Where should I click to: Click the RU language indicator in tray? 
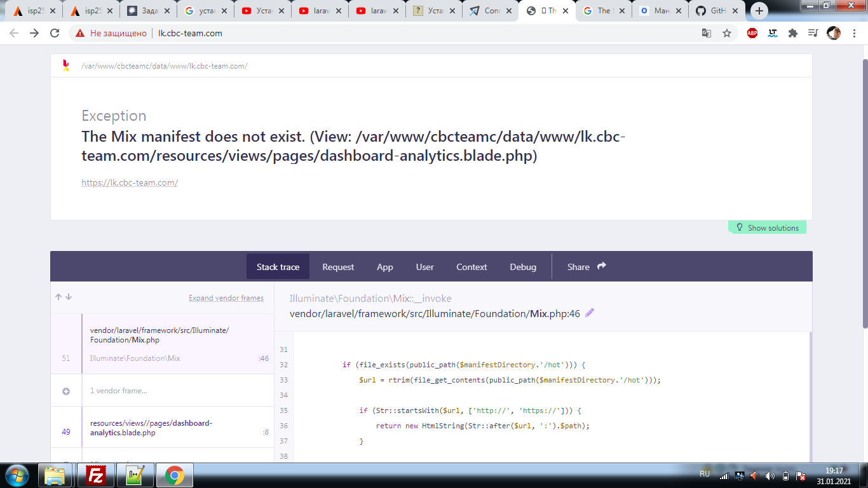pyautogui.click(x=704, y=474)
